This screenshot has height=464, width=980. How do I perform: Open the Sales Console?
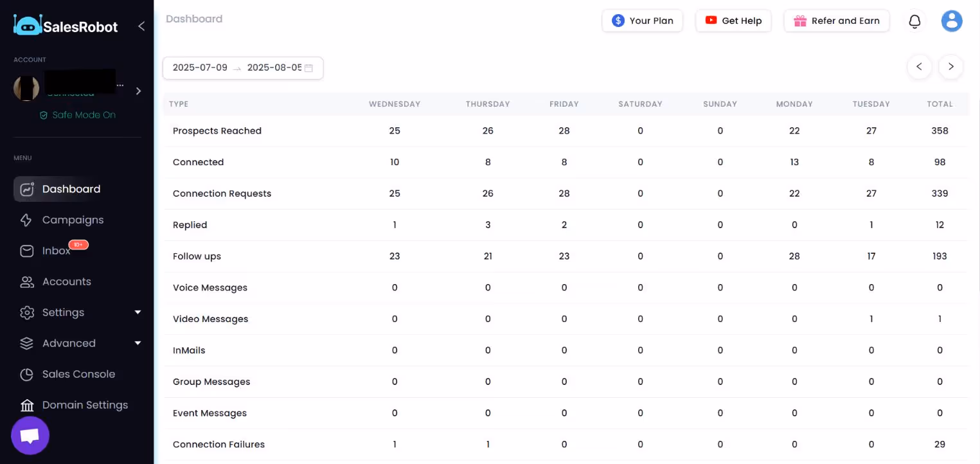click(78, 374)
